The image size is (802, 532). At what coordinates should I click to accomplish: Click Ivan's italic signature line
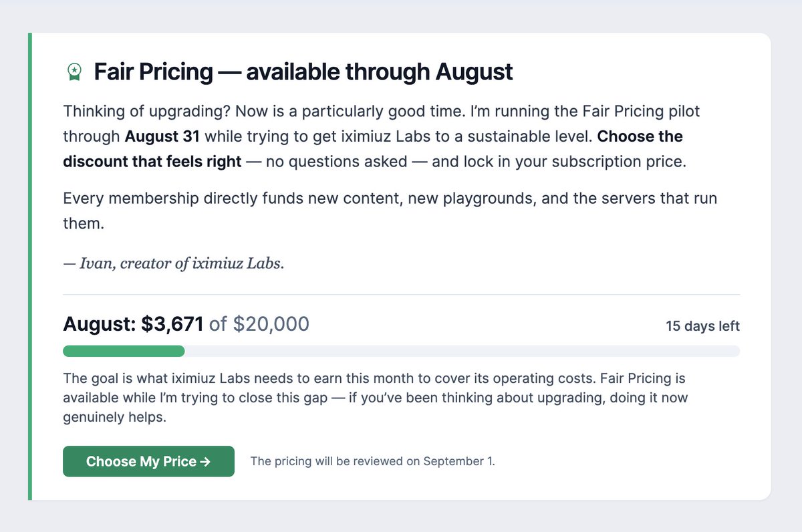tap(174, 263)
